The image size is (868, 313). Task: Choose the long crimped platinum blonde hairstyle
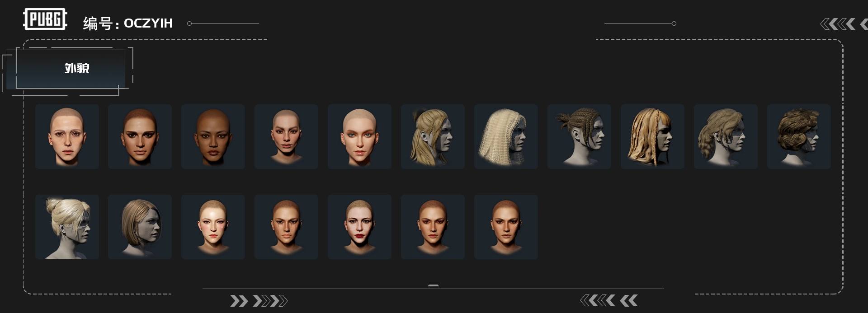(506, 136)
